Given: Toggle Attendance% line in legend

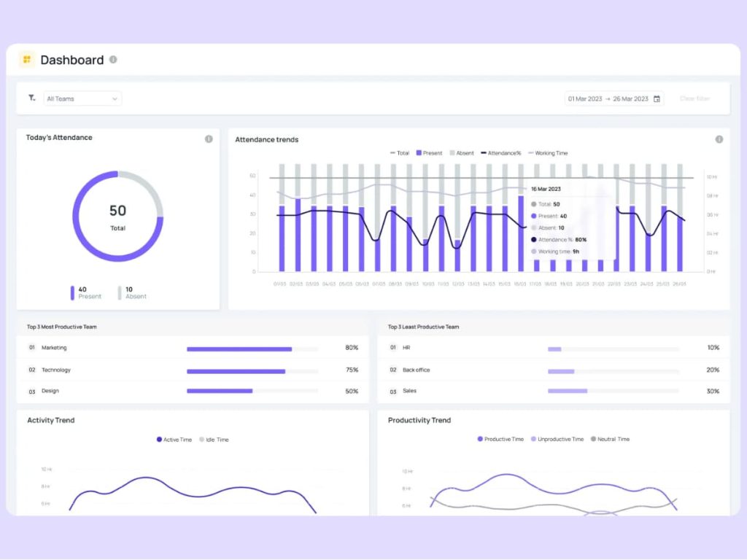Looking at the screenshot, I should (x=500, y=153).
